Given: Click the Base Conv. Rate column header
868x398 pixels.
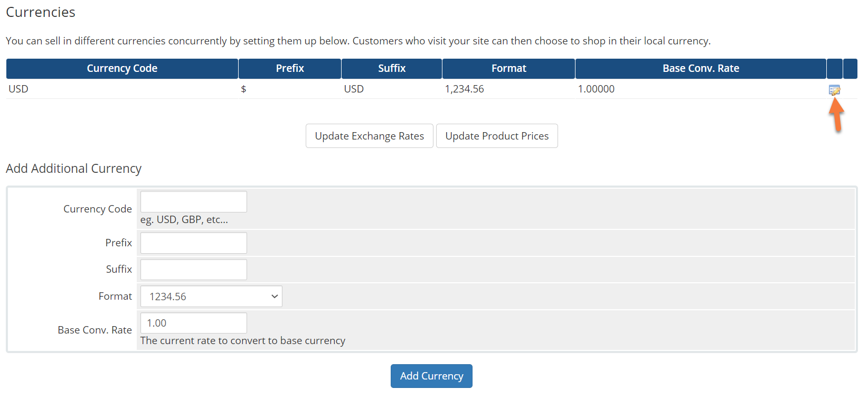Looking at the screenshot, I should coord(701,69).
